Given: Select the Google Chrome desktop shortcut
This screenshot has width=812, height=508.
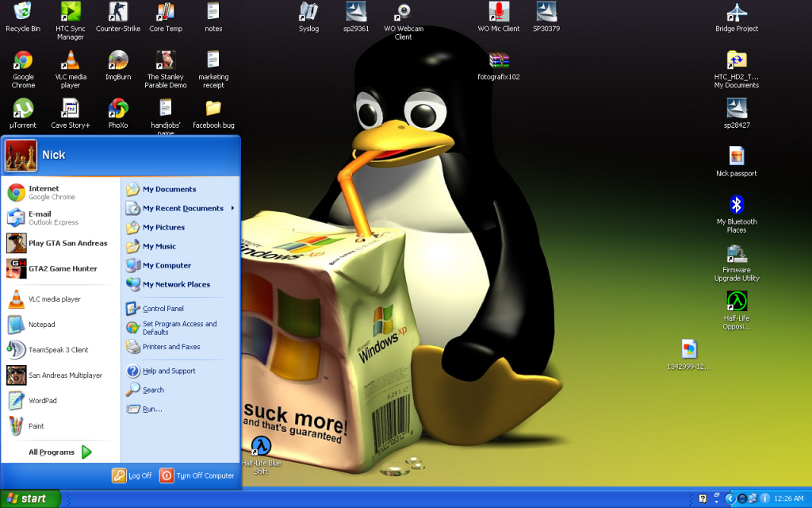Looking at the screenshot, I should click(x=23, y=70).
